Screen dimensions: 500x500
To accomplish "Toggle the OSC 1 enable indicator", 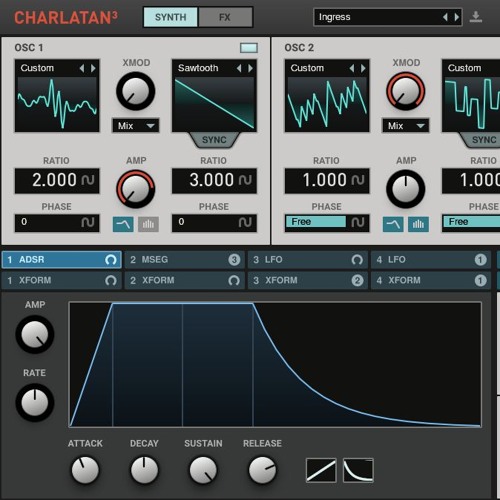I will [249, 48].
